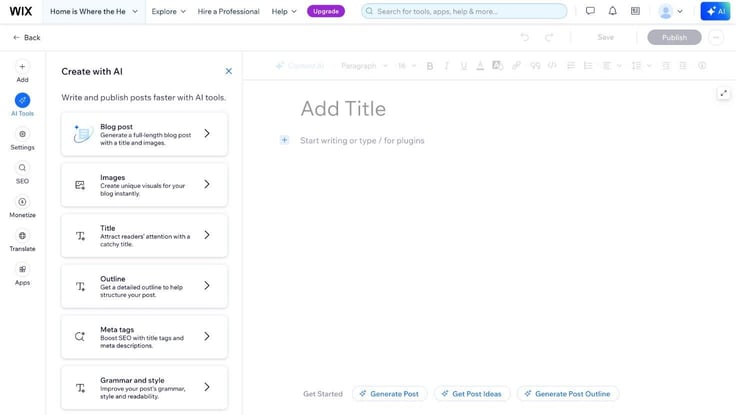Decrease indent of text
Viewport: 736px width, 415px height.
(x=666, y=66)
